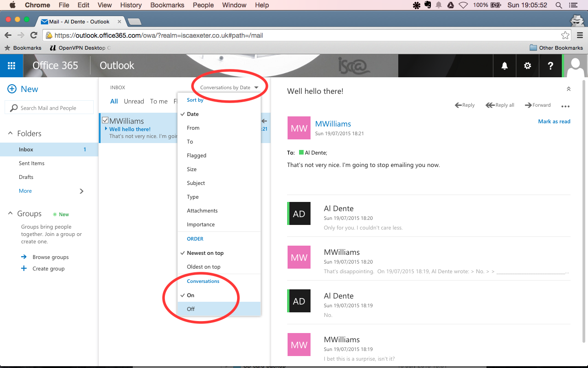Open the Conversations by Date dropdown

click(229, 87)
